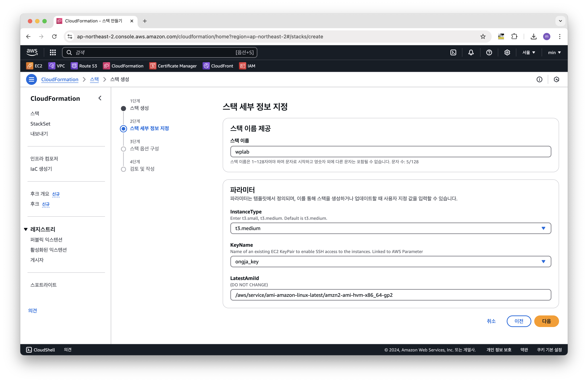Open the InstanceType t3.medium dropdown

pos(390,228)
